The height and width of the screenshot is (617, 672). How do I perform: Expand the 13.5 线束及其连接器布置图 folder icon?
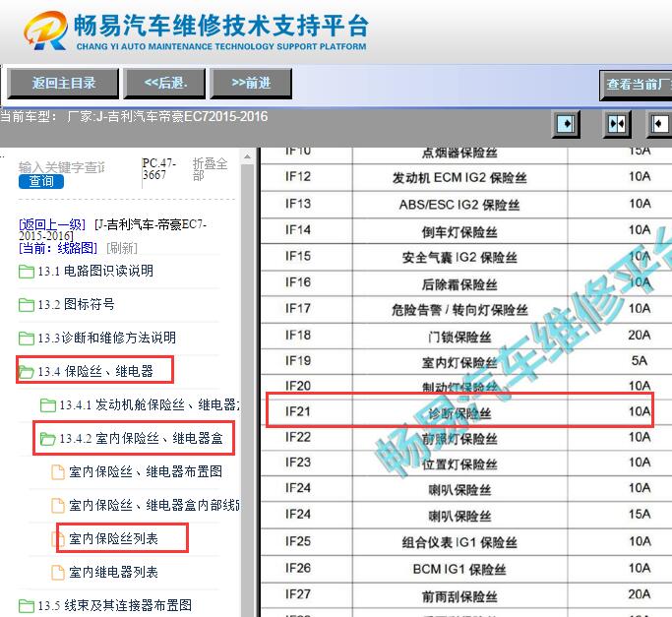[27, 606]
